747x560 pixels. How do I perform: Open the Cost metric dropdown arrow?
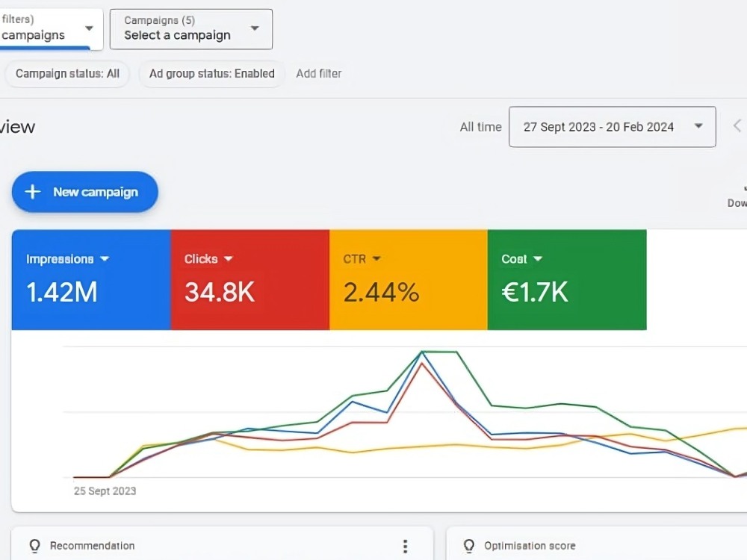(538, 259)
